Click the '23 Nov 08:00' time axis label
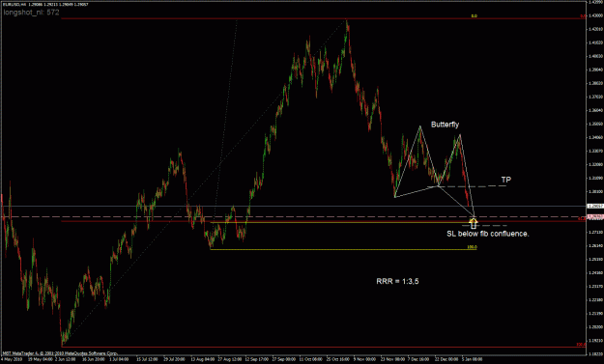 pos(393,359)
